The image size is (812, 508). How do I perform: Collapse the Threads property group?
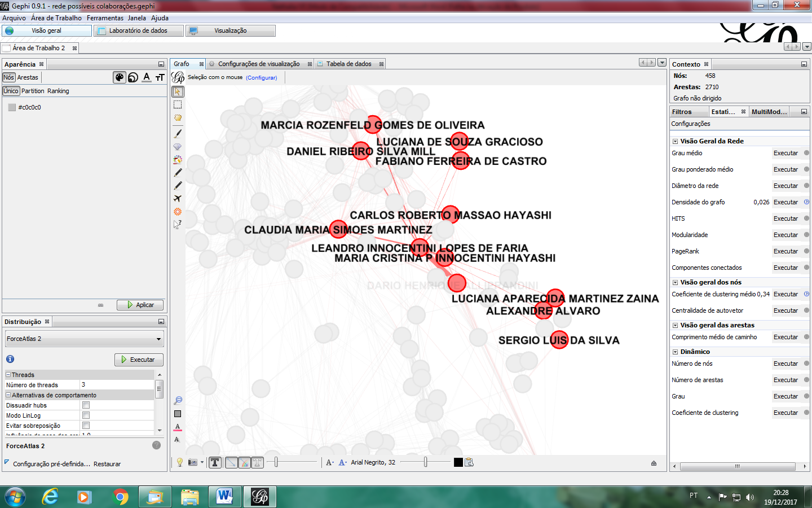tap(8, 375)
